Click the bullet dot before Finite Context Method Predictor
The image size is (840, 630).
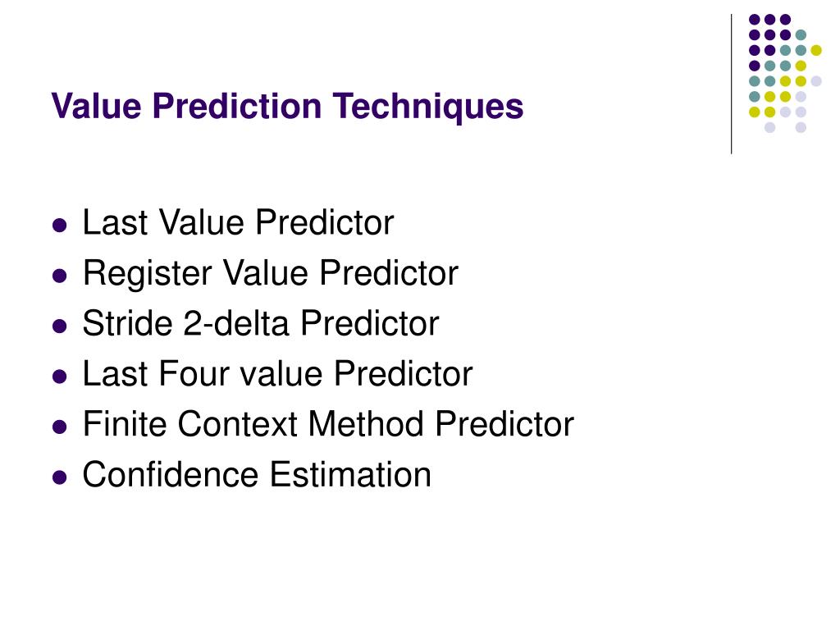[60, 427]
